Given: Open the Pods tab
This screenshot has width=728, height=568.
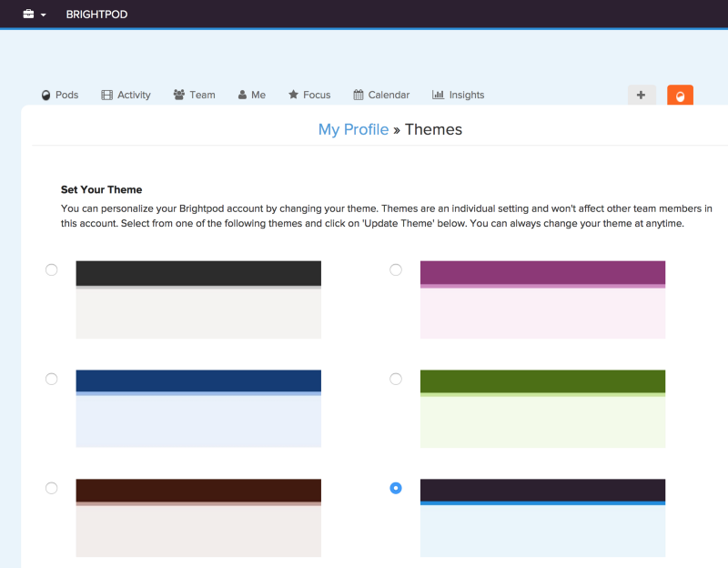Looking at the screenshot, I should tap(60, 95).
